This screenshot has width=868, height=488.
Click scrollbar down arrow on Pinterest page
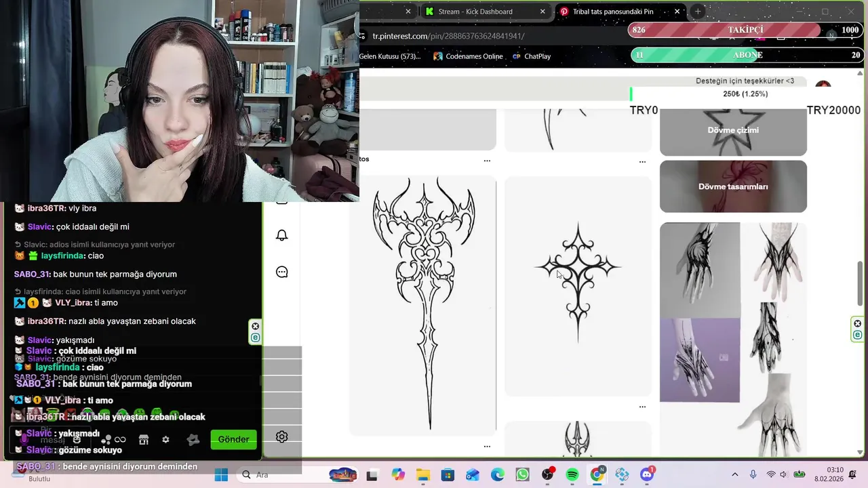[x=861, y=452]
